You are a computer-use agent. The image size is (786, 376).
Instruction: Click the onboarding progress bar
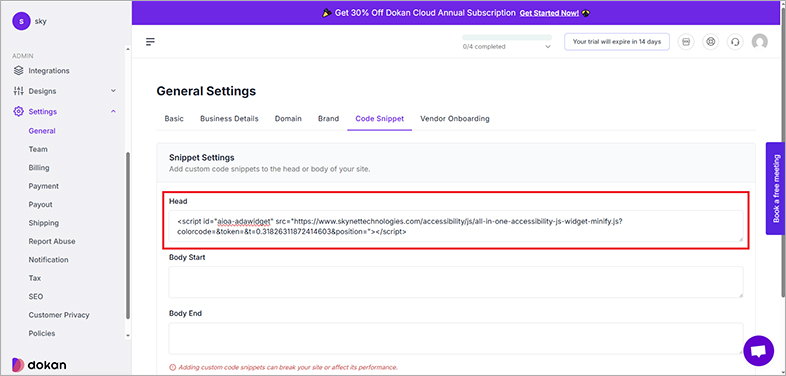coord(507,37)
